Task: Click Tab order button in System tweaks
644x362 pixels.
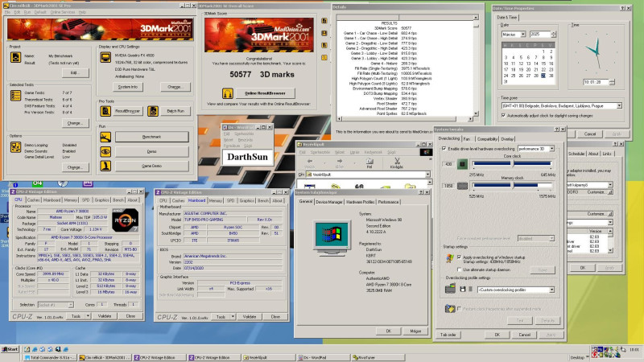Action: coord(448,335)
